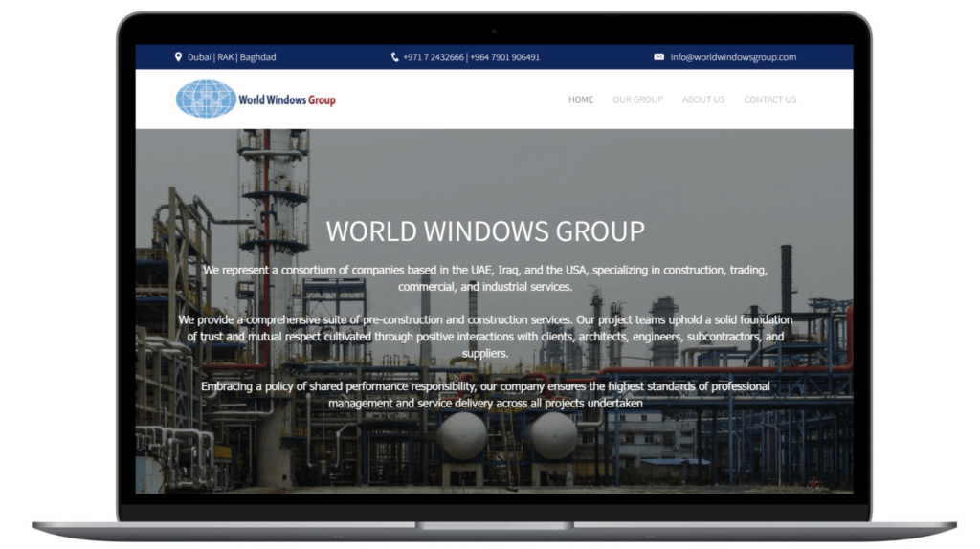Click the phone handset icon
The height and width of the screenshot is (549, 980).
[x=394, y=56]
